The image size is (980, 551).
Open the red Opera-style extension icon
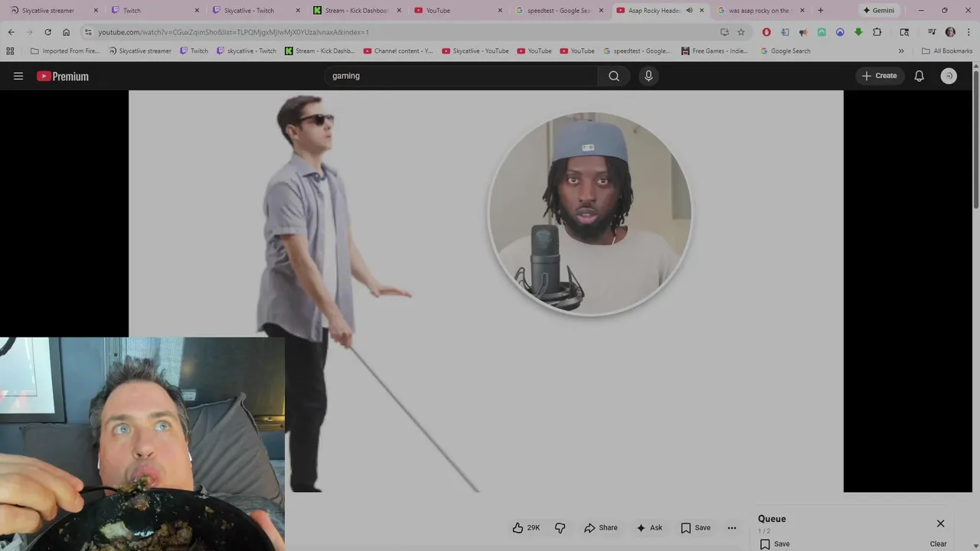tap(766, 32)
